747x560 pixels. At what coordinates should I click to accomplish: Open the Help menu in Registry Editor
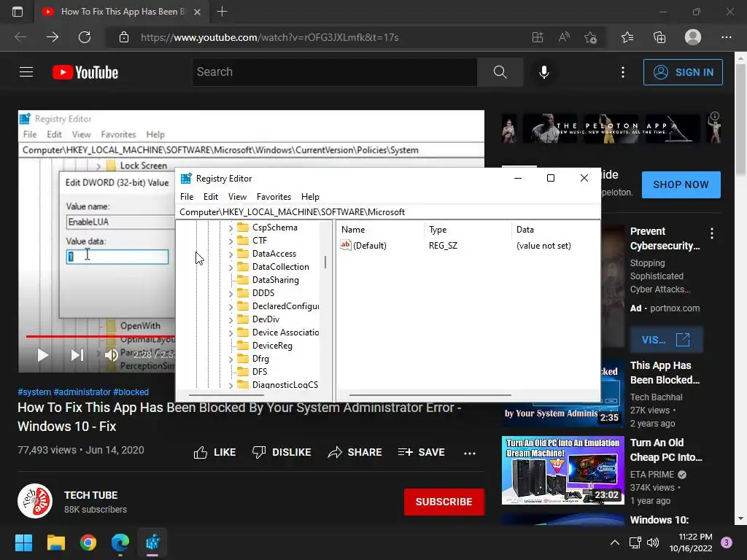tap(310, 197)
